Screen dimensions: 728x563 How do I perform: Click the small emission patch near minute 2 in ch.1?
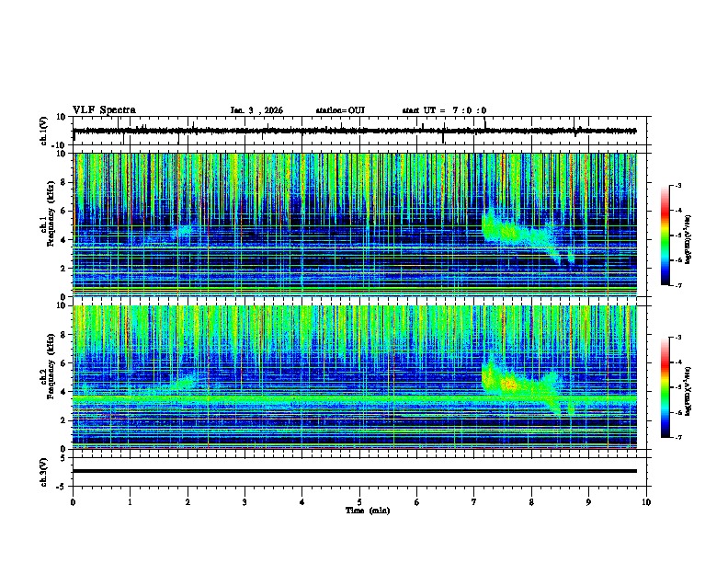[x=182, y=230]
